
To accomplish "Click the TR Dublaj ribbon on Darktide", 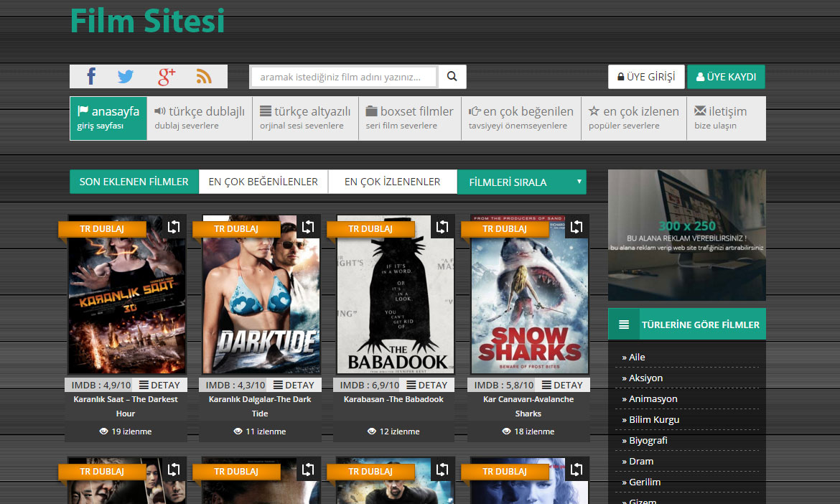I will click(x=236, y=229).
